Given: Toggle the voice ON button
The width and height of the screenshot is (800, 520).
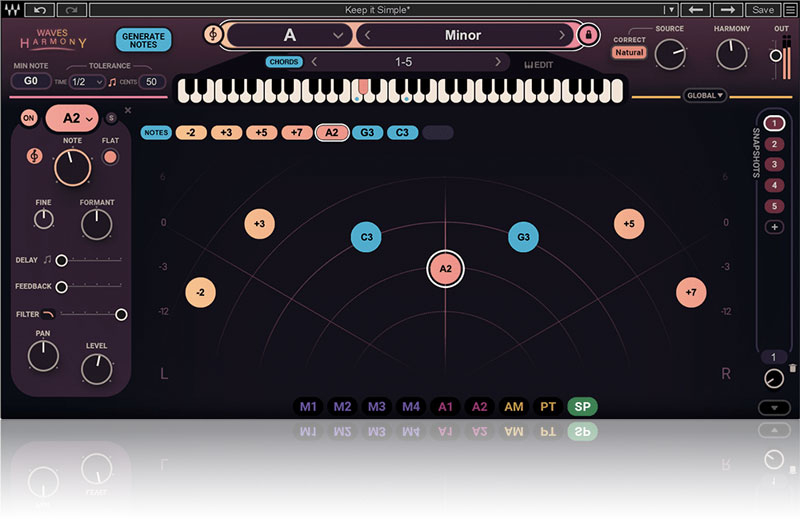Looking at the screenshot, I should (x=28, y=118).
